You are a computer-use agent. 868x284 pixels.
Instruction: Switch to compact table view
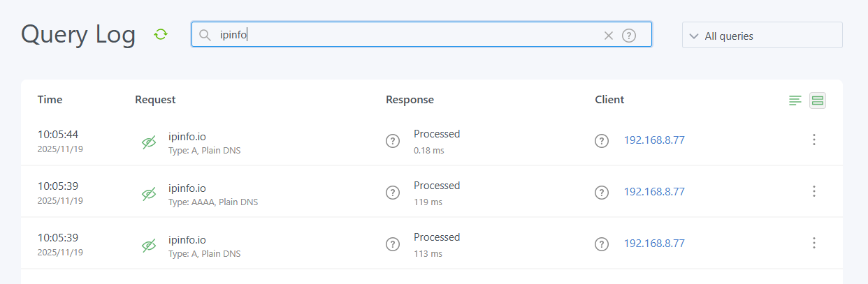coord(795,101)
